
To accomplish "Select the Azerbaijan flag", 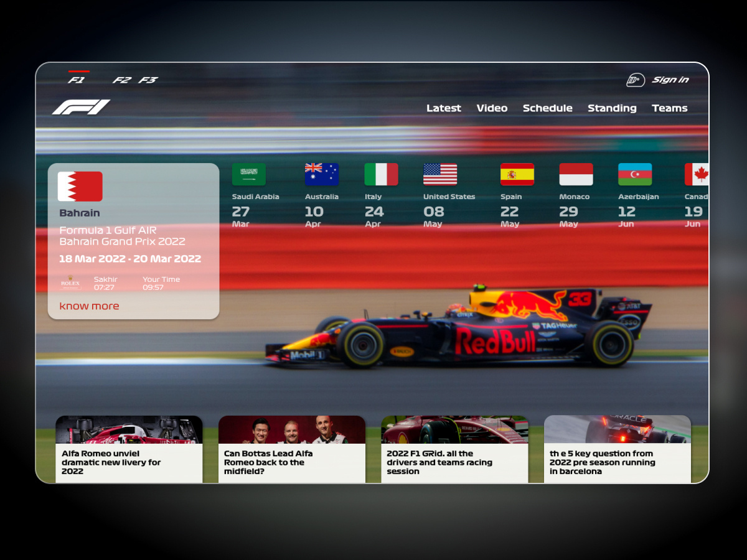I will click(635, 174).
